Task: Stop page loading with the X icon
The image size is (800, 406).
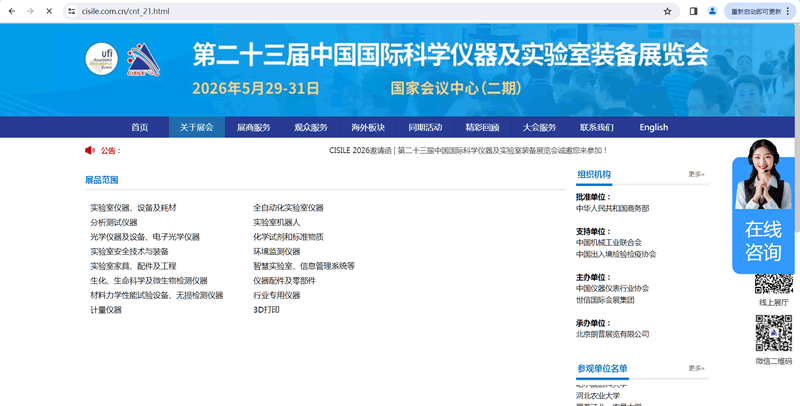Action: [x=48, y=11]
